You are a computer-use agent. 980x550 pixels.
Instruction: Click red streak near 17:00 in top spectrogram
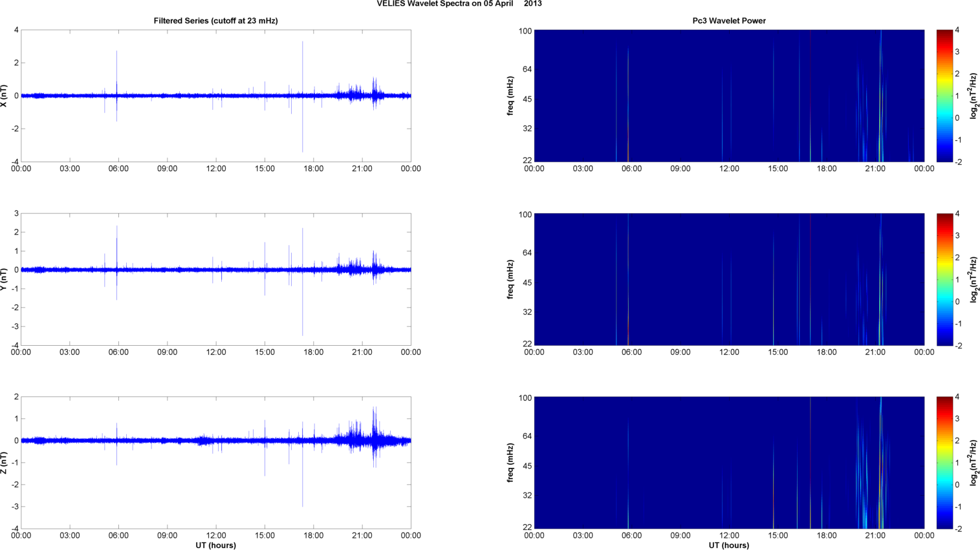click(x=810, y=96)
